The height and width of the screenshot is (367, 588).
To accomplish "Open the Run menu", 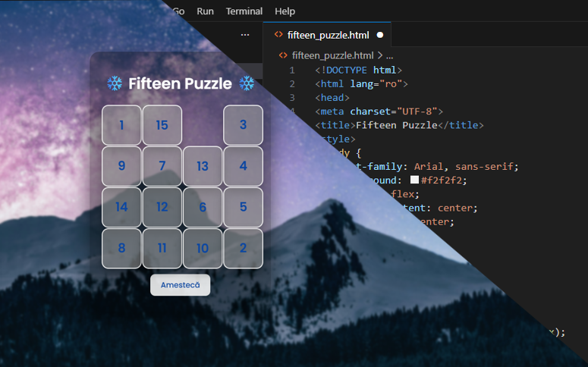I will 205,11.
